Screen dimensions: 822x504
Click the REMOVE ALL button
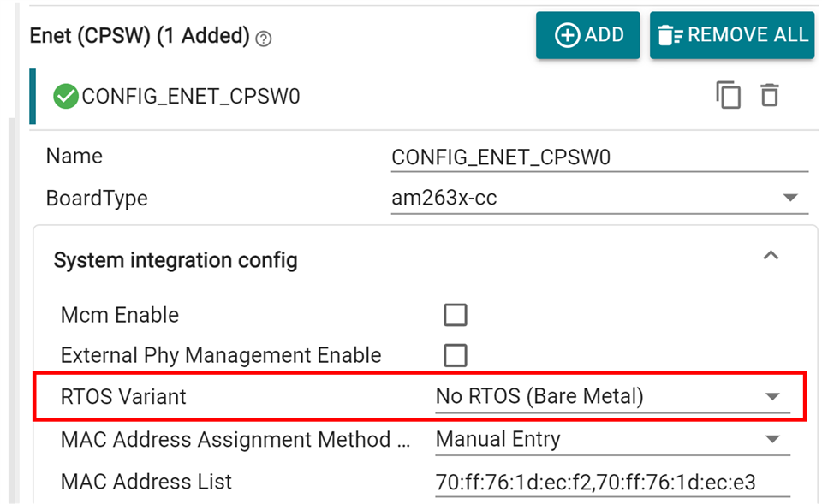click(x=732, y=35)
